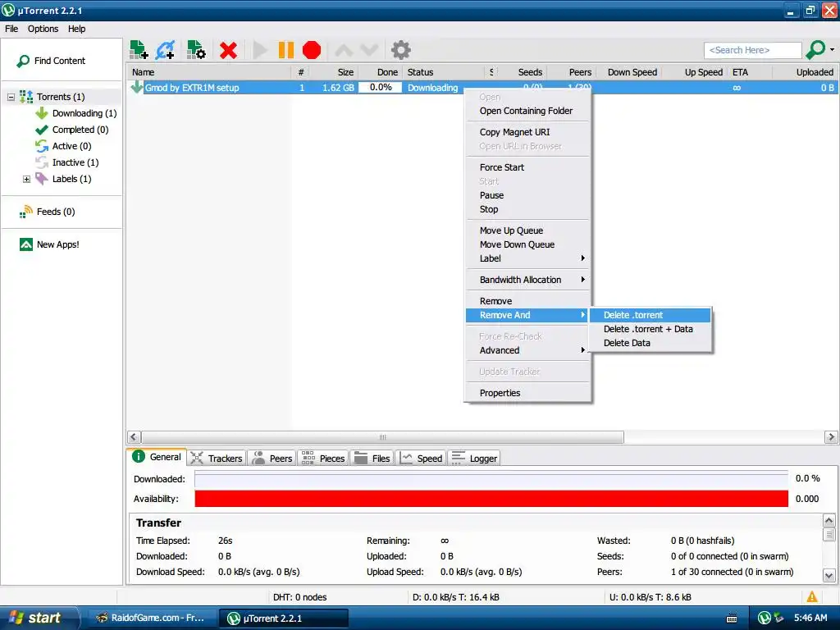Switch to the Peers tab

pos(272,459)
